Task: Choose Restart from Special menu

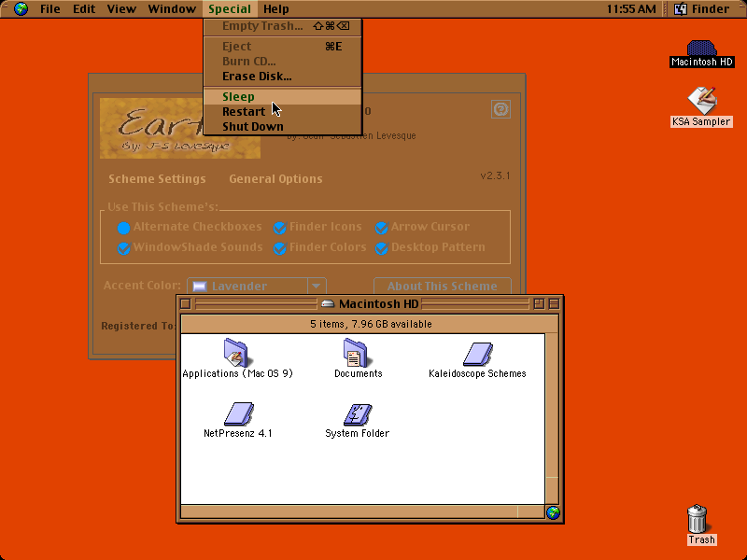Action: coord(283,111)
